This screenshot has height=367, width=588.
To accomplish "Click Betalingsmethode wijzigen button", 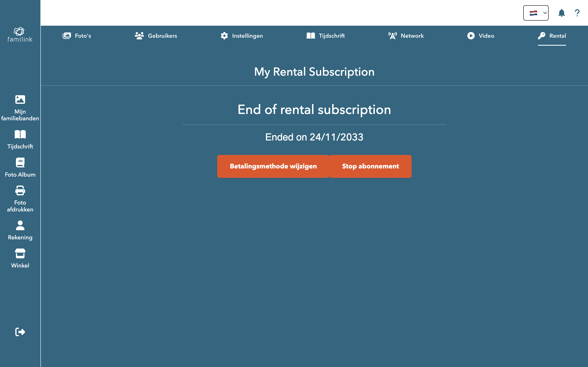I will tap(273, 166).
